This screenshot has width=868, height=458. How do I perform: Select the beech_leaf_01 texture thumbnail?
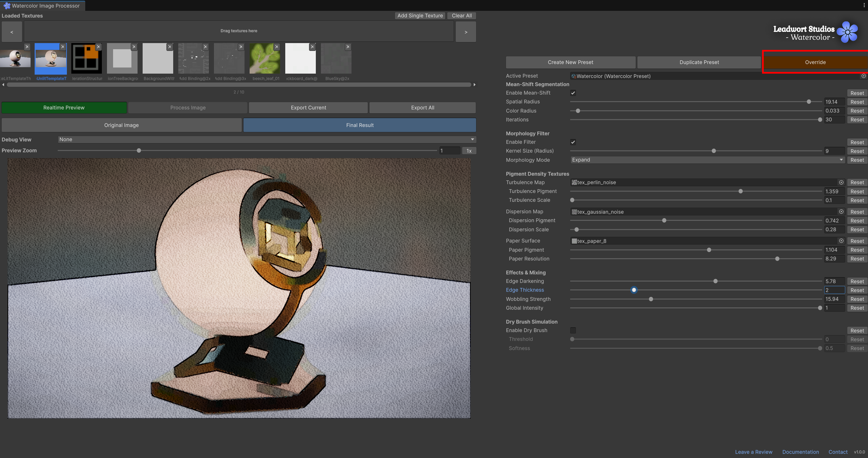tap(265, 58)
